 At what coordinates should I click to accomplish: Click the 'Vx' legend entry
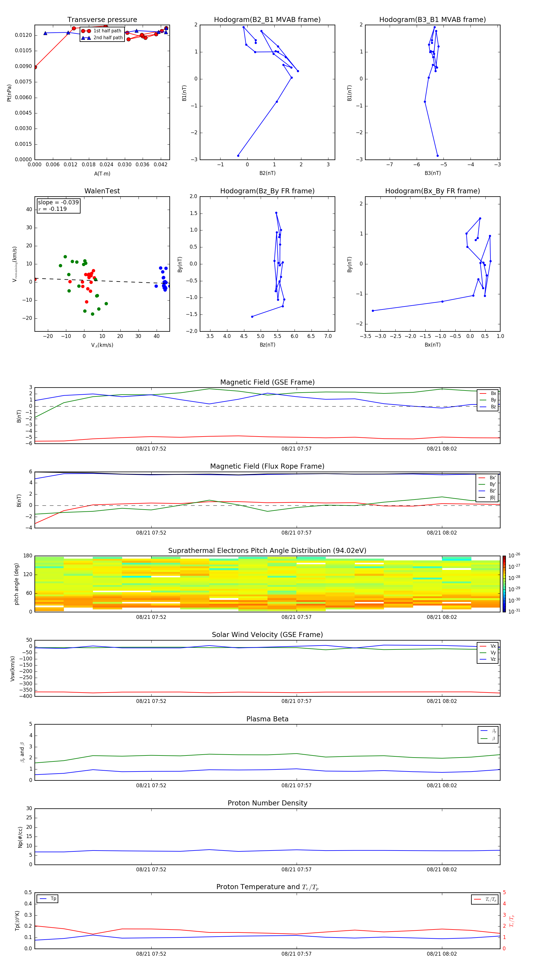click(x=488, y=646)
